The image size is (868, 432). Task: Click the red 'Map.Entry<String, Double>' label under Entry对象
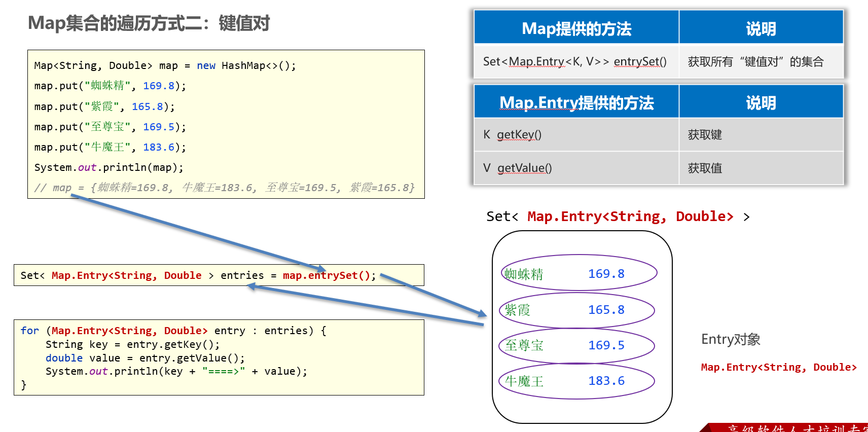point(779,367)
